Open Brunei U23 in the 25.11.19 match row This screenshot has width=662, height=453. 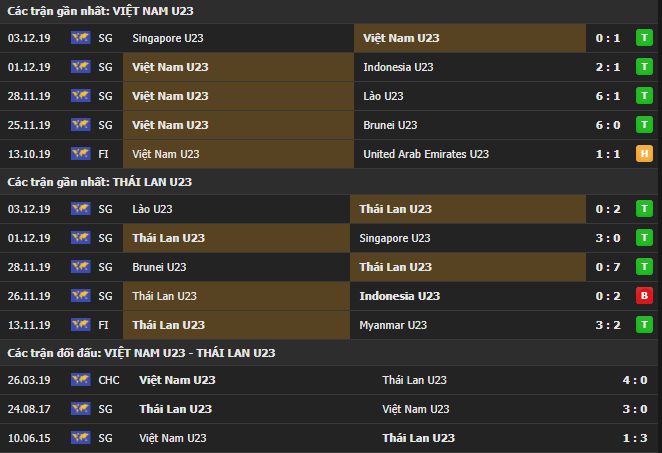click(388, 125)
